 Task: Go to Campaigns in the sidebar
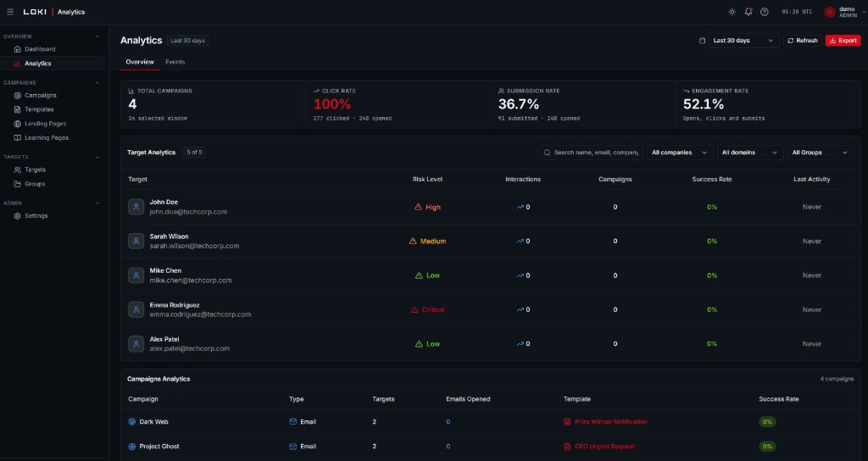pyautogui.click(x=53, y=95)
